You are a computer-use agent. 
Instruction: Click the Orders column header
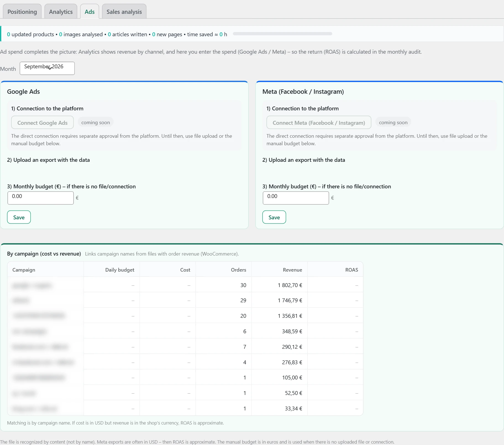(224, 269)
